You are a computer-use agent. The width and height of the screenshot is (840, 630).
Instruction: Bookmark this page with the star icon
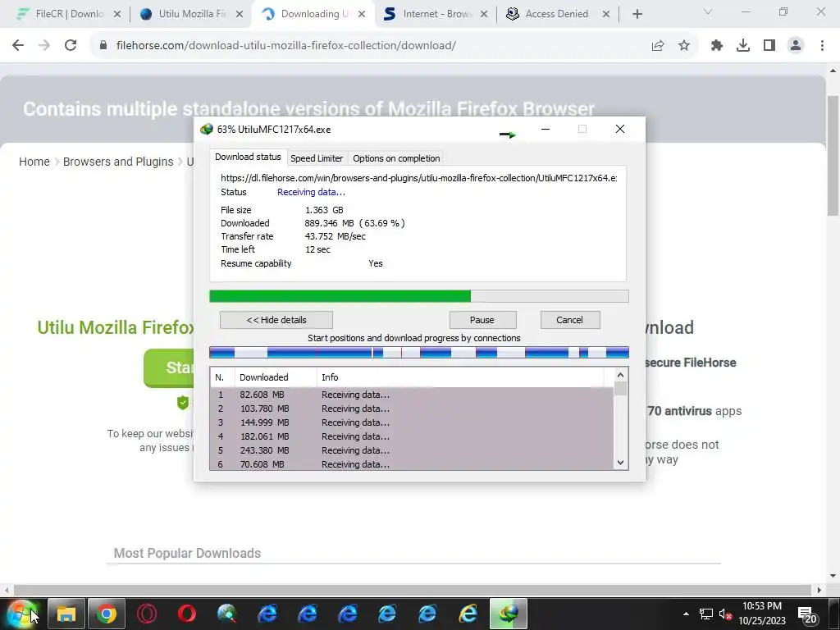click(684, 46)
